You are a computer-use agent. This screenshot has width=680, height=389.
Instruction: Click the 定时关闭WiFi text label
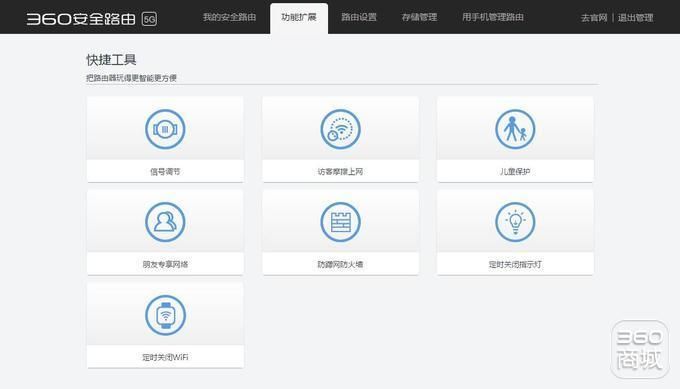[x=165, y=357]
